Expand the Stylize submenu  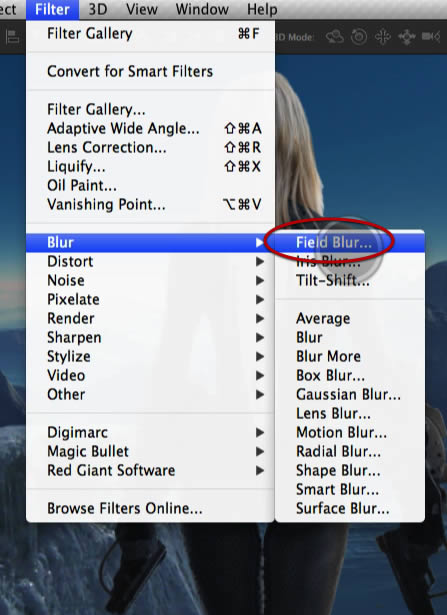point(150,356)
